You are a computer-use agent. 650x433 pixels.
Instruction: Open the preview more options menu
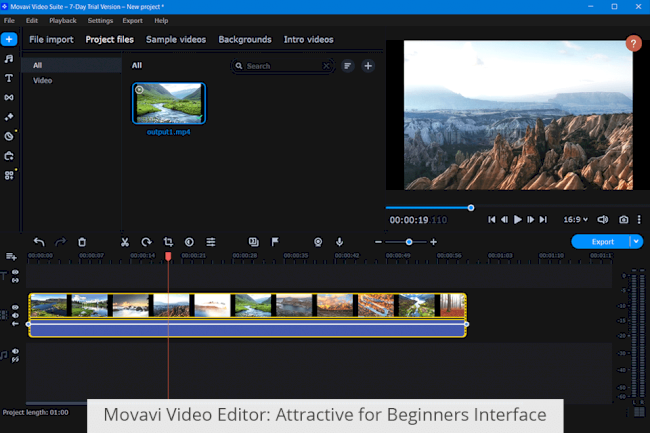click(x=639, y=220)
